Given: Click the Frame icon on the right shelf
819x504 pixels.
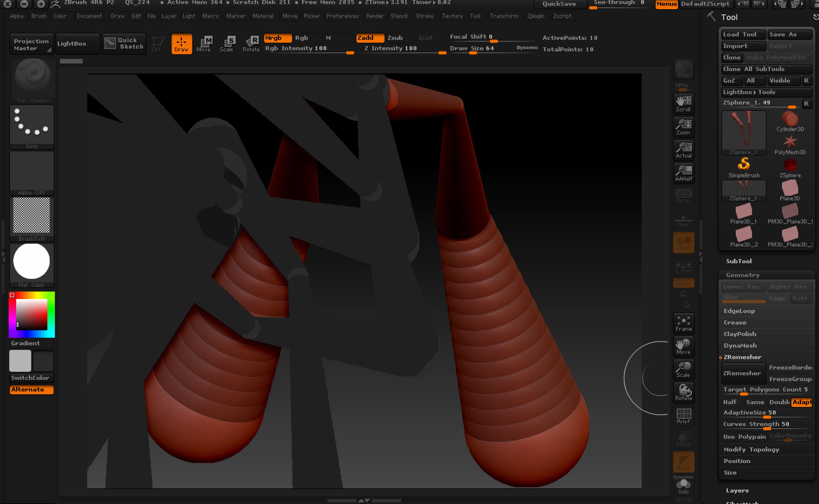Looking at the screenshot, I should [683, 323].
